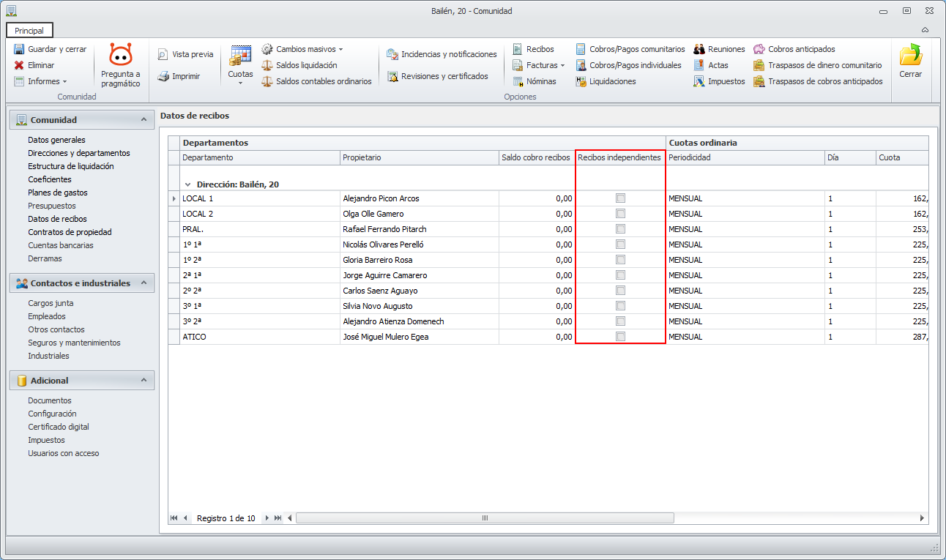Check Recibos independientes for 2ª 1ª

(621, 275)
